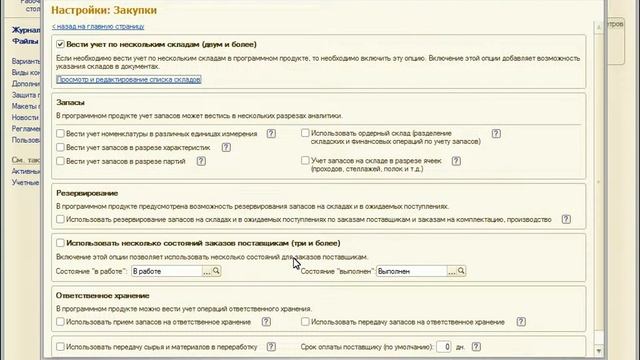This screenshot has width=640, height=360.
Task: Open help for order warehouse option
Action: (496, 133)
